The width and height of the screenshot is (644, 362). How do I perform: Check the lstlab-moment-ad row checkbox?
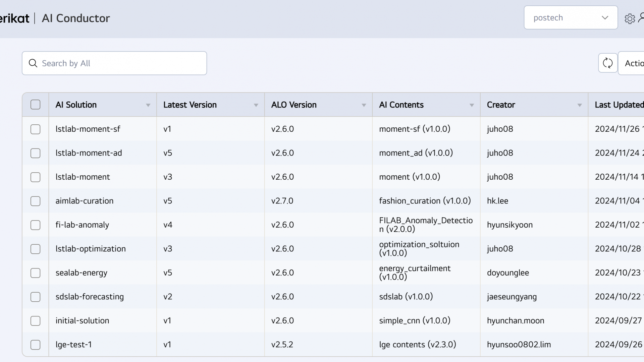35,153
